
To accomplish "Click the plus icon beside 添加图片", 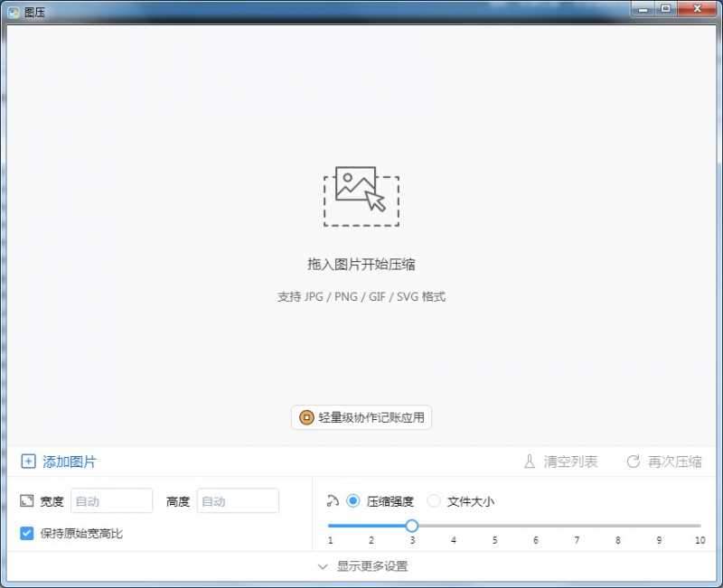I will point(28,462).
